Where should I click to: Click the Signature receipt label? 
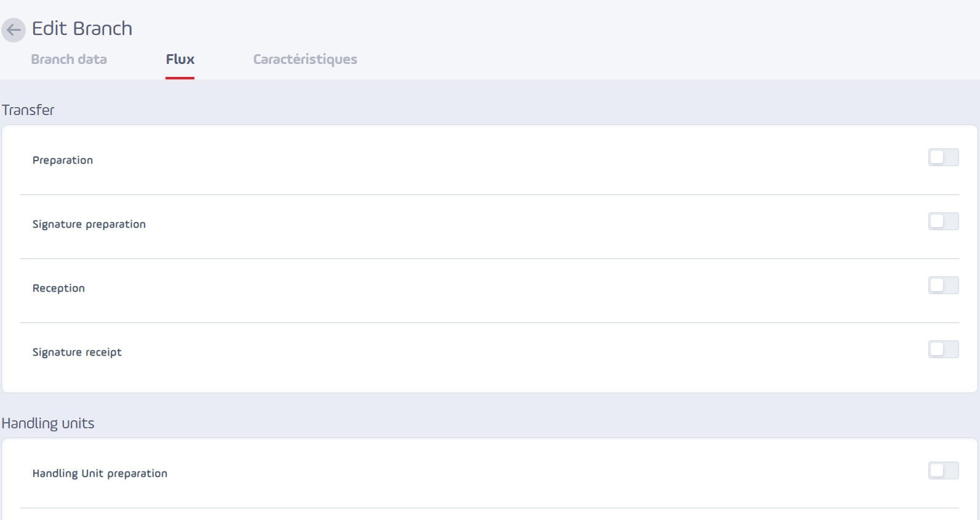click(77, 352)
